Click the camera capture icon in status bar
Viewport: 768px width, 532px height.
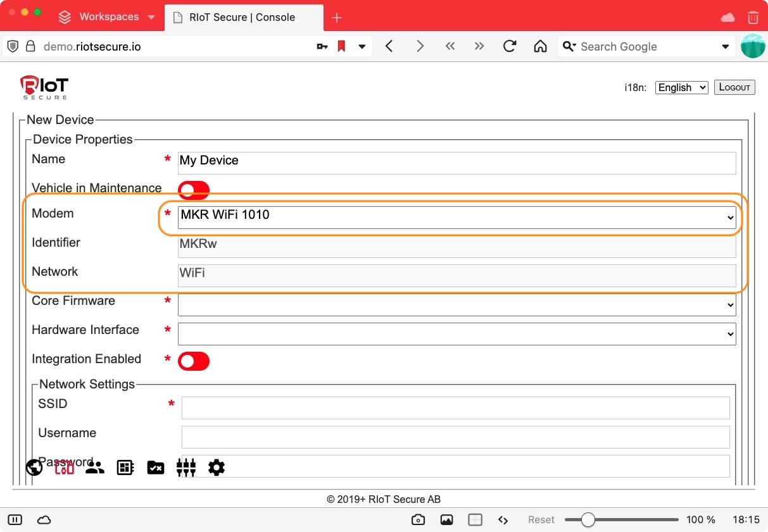tap(418, 519)
